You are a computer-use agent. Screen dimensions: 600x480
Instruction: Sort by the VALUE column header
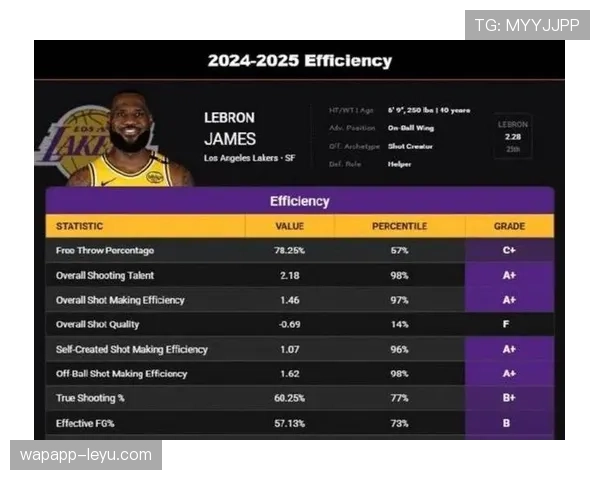(x=289, y=226)
